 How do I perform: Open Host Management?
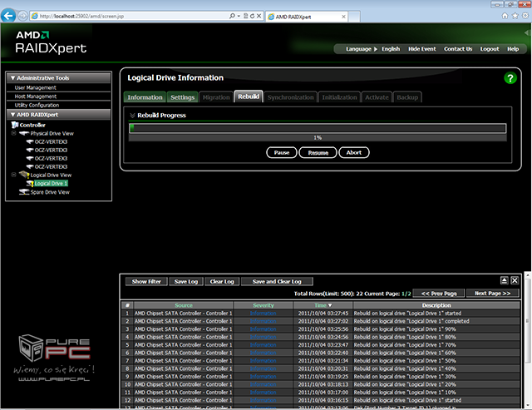tap(35, 96)
